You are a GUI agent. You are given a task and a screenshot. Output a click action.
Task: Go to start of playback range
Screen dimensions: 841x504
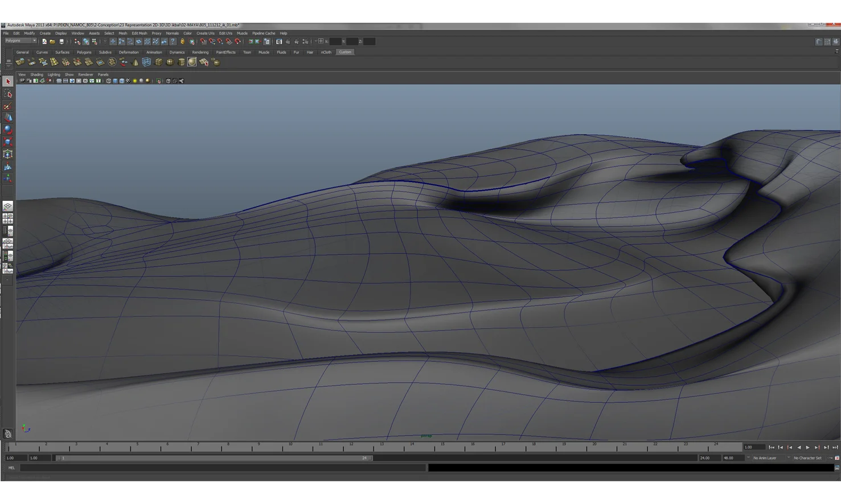point(771,448)
